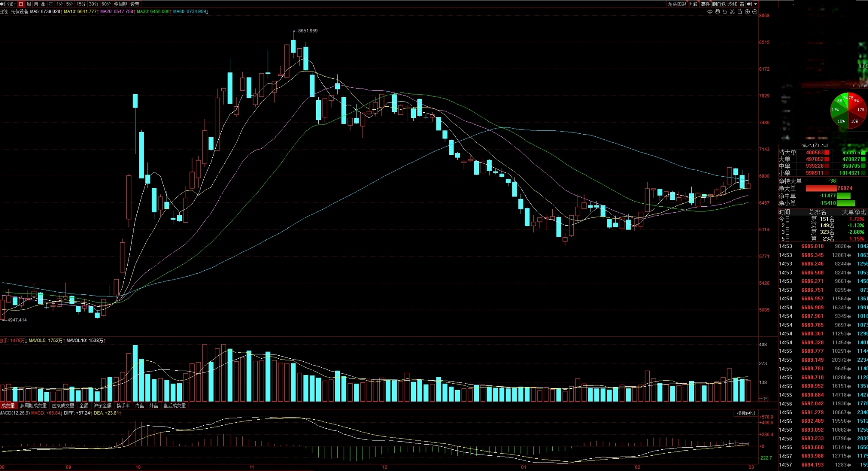Click tick row price 6694.193
This screenshot has width=868, height=471.
[812, 465]
